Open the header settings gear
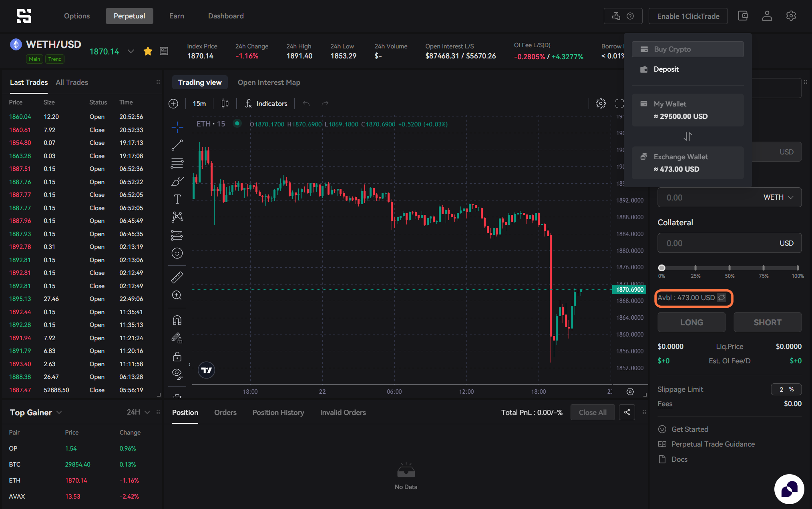 click(791, 16)
